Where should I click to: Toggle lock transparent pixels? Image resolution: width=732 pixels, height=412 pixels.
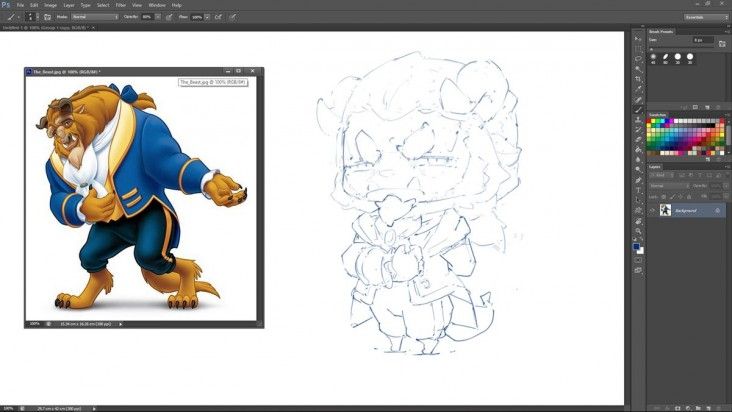[663, 197]
